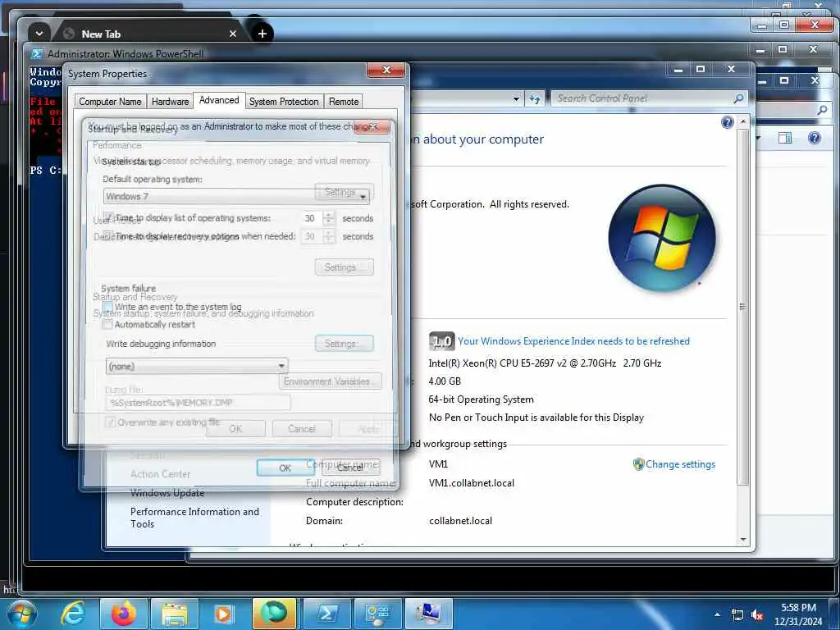Viewport: 840px width, 630px height.
Task: Open Firefox from the taskbar
Action: pos(123,614)
